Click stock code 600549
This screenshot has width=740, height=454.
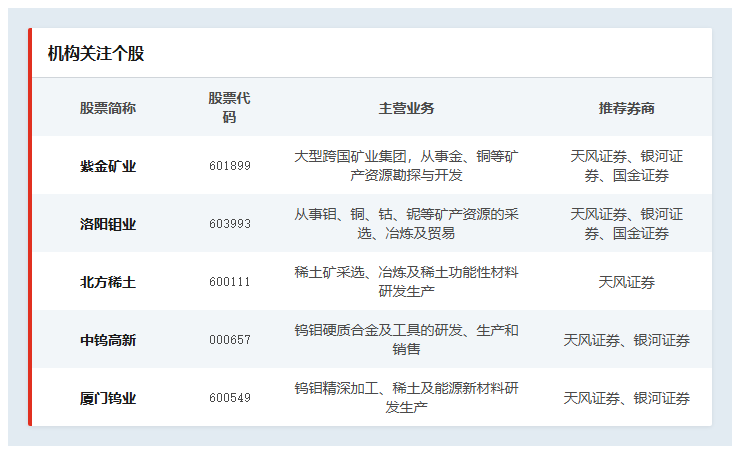click(x=230, y=398)
